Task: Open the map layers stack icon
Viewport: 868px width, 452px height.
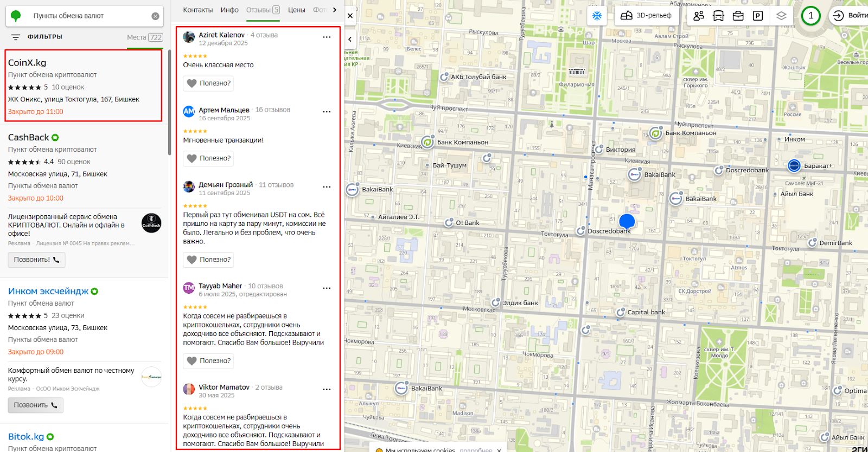Action: (x=781, y=16)
